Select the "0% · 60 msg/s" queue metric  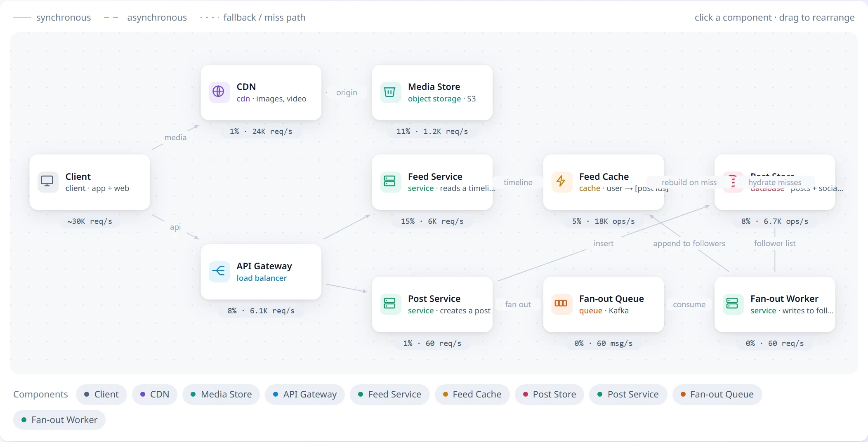pos(603,343)
